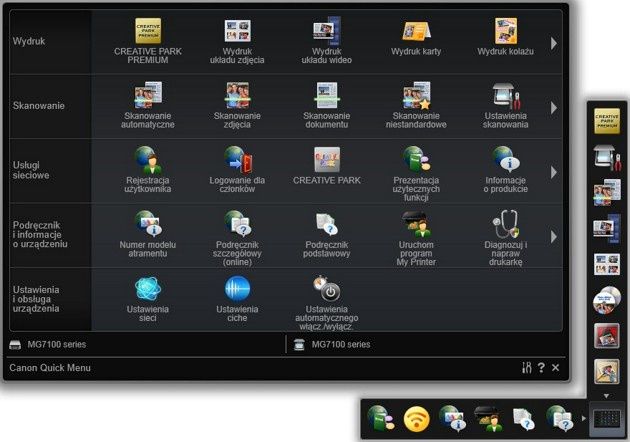Expand more items in Wydruk row

point(554,43)
